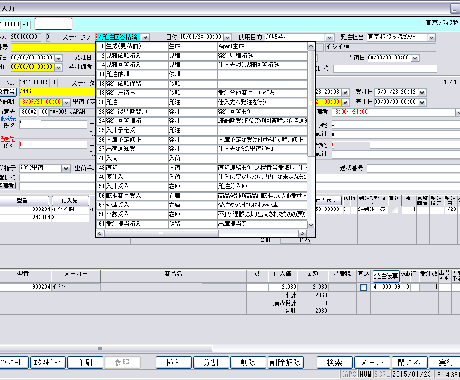Click the small white input box beside the header code
The image size is (460, 380).
tap(53, 24)
